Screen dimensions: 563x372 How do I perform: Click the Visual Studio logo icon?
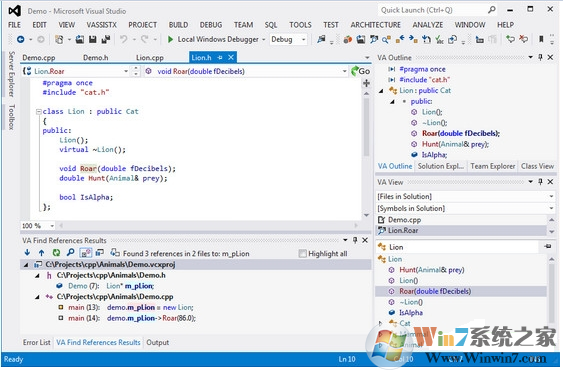click(14, 11)
